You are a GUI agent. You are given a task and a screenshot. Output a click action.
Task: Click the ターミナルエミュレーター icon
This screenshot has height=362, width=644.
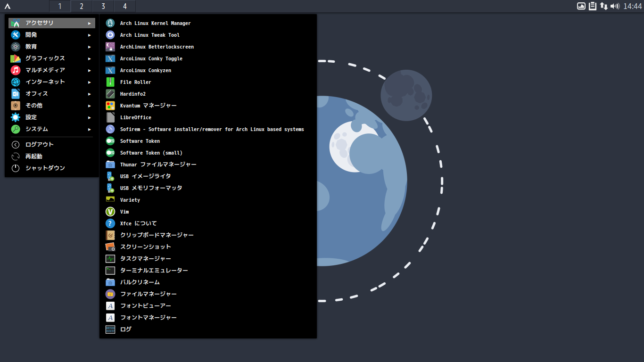coord(110,271)
